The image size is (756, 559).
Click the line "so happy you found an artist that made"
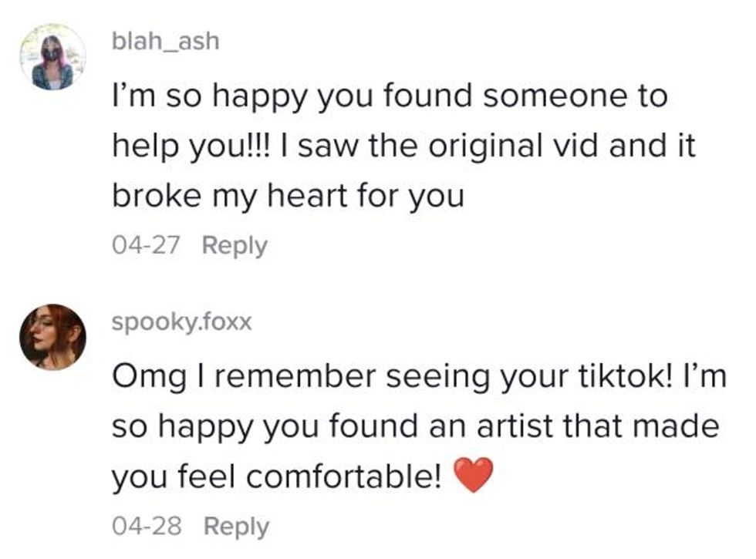coord(415,426)
